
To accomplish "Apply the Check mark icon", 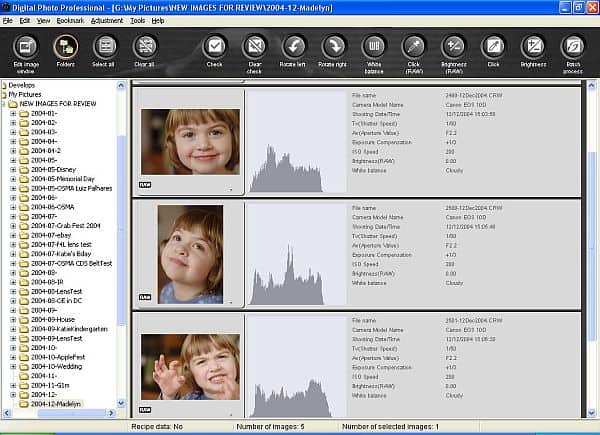I will point(214,47).
